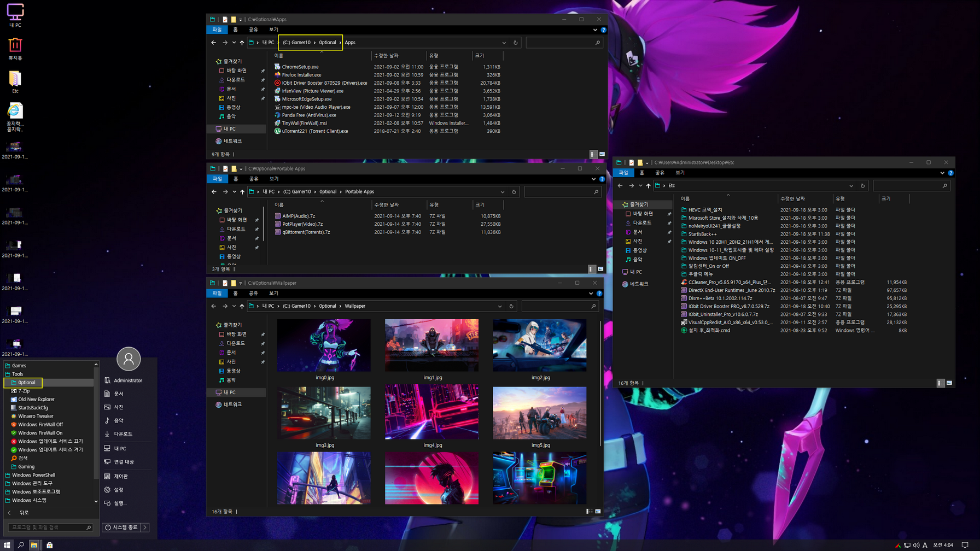Select img0.jpg wallpaper thumbnail
This screenshot has height=551, width=980.
coord(324,345)
